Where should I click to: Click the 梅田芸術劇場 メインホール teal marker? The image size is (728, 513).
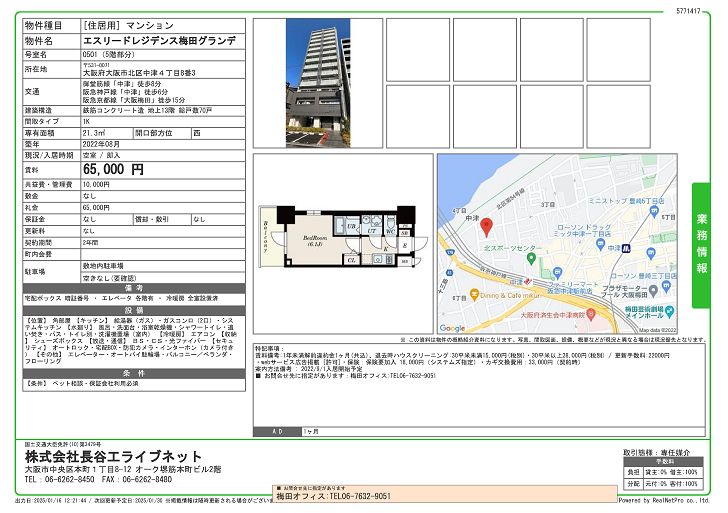coord(669,312)
